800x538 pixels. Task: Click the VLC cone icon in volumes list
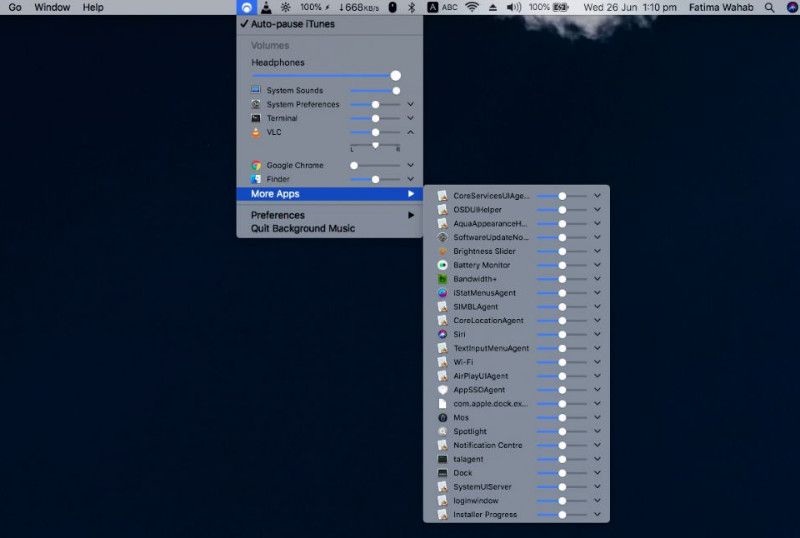coord(256,132)
